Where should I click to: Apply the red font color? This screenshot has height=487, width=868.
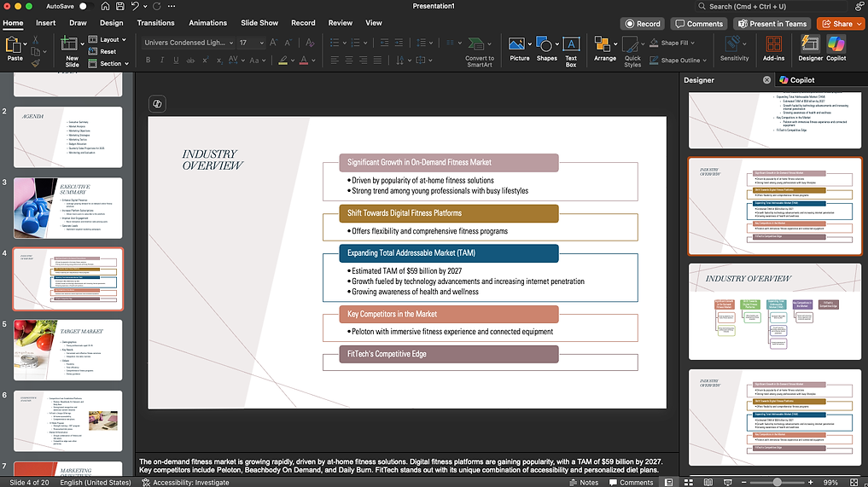[303, 60]
